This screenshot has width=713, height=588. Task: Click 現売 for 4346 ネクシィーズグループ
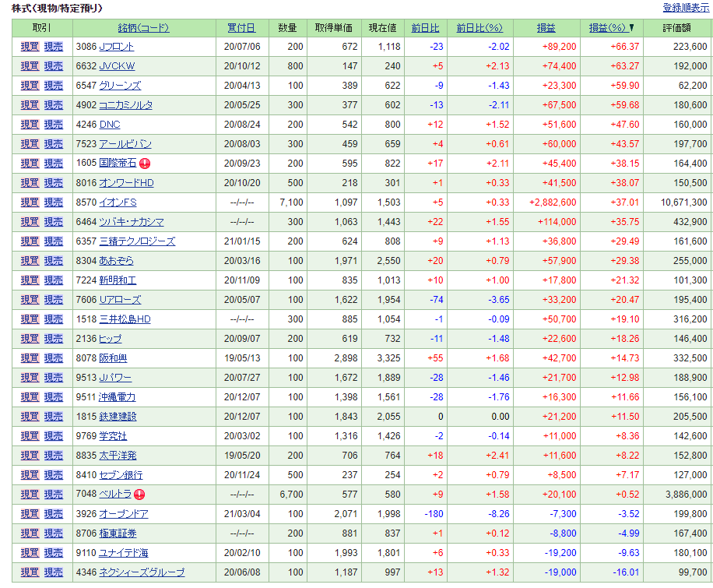[x=53, y=572]
